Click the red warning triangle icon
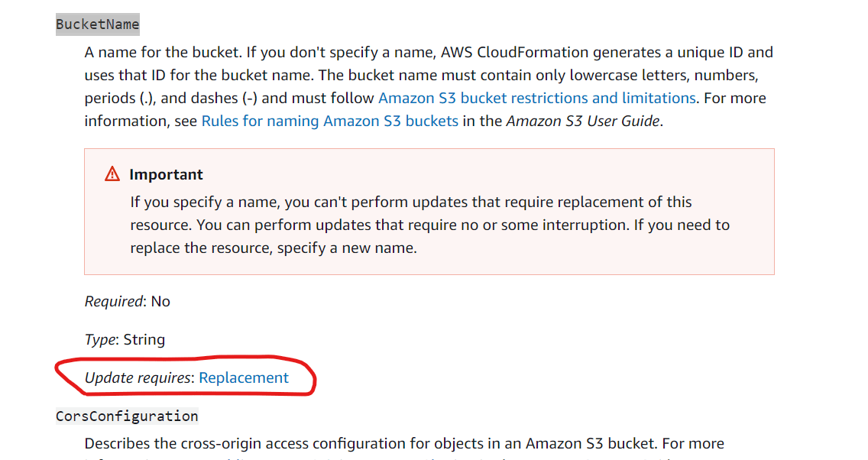Viewport: 868px width, 460px height. [x=112, y=174]
